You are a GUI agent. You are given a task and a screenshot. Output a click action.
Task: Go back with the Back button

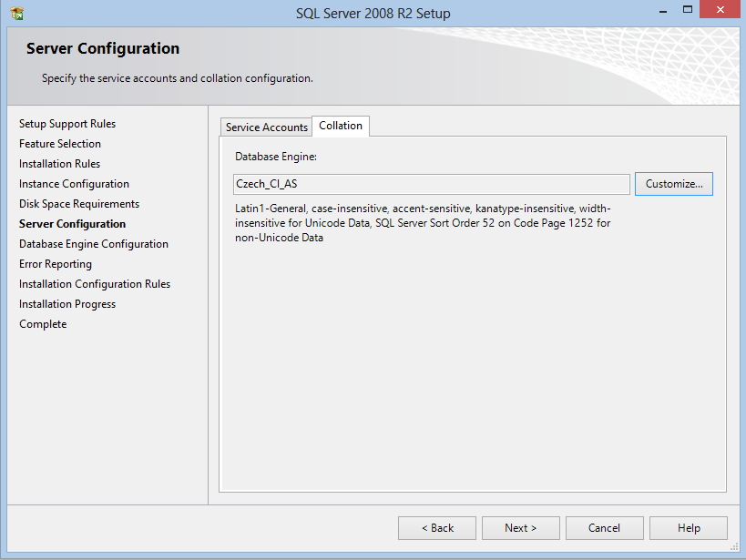437,528
